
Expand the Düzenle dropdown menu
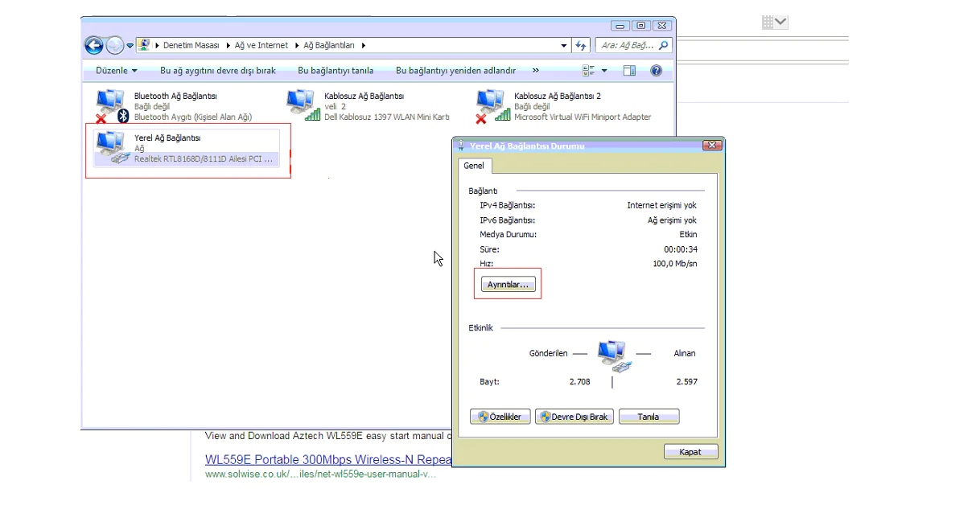coord(117,71)
